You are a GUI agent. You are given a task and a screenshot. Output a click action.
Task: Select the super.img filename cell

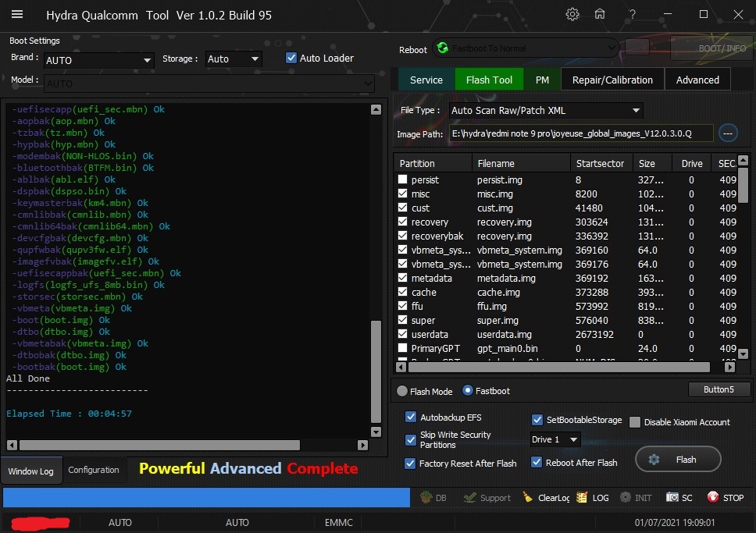point(497,320)
